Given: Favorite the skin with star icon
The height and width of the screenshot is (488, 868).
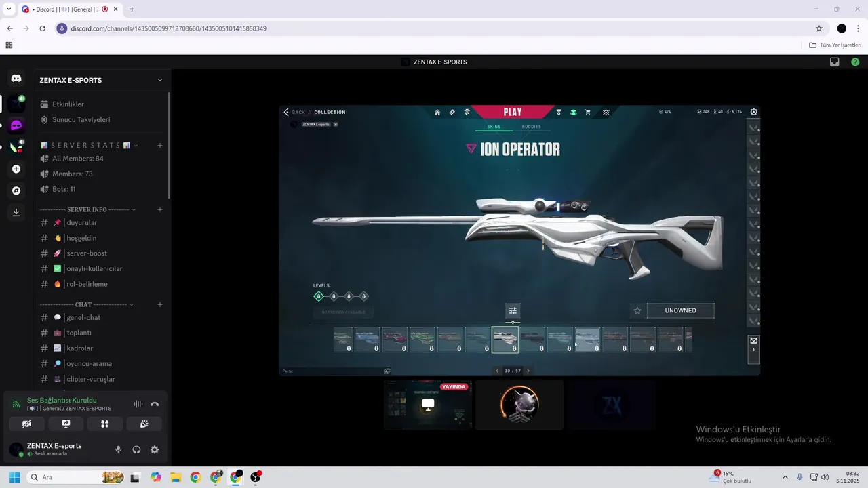Looking at the screenshot, I should [x=637, y=310].
